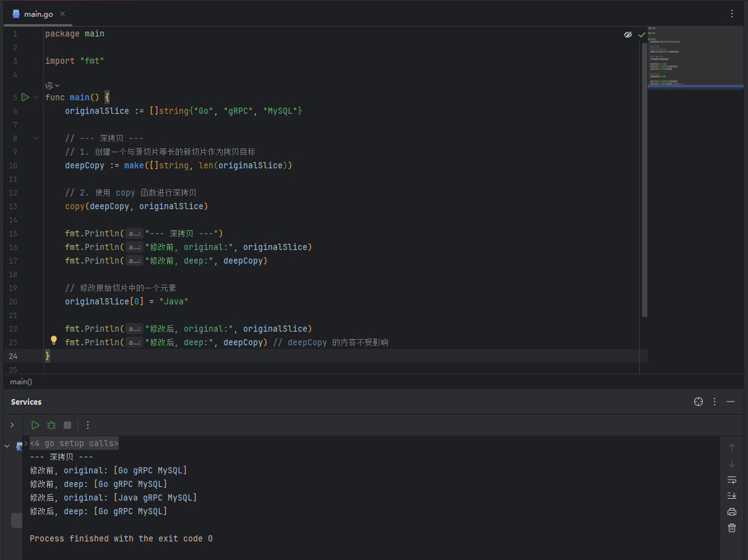
Task: Start debug with the bug icon
Action: pyautogui.click(x=51, y=425)
